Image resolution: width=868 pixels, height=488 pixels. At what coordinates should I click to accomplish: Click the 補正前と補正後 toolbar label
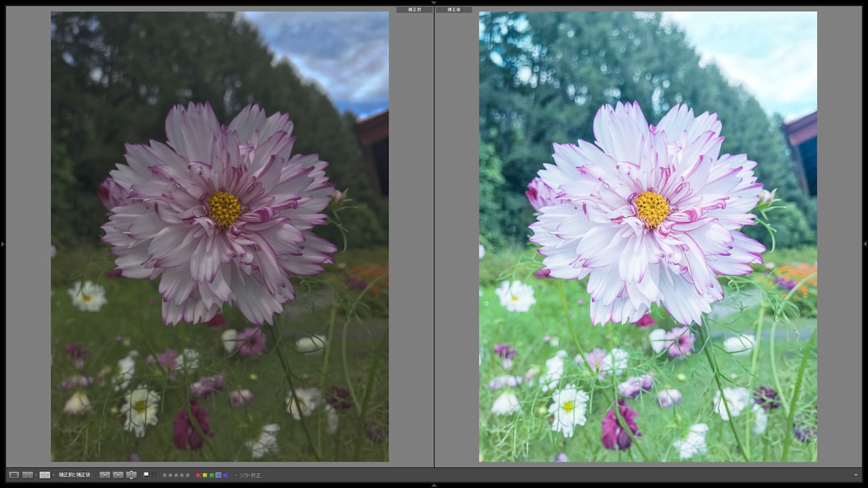coord(76,474)
